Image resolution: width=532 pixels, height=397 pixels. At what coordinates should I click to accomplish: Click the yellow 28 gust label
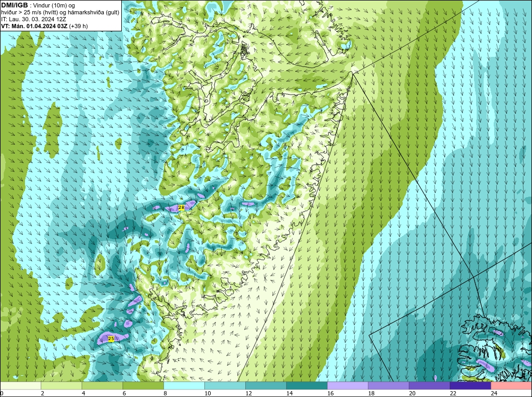pyautogui.click(x=181, y=207)
